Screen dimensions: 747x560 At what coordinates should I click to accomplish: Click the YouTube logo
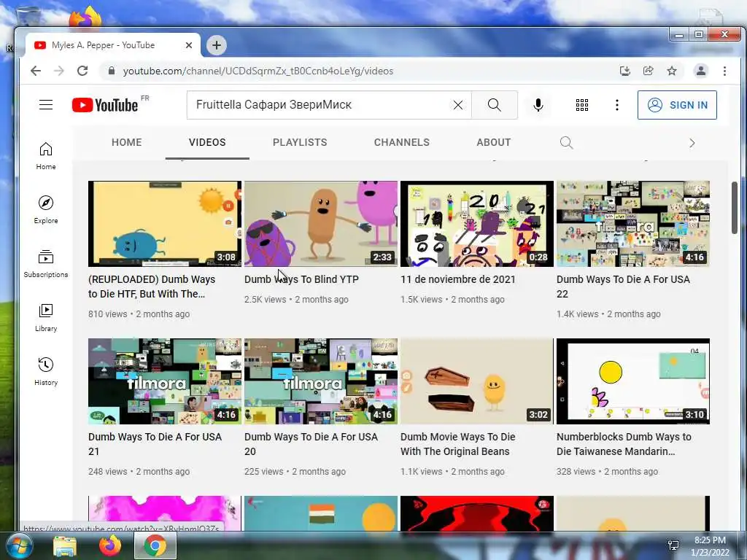[x=105, y=105]
